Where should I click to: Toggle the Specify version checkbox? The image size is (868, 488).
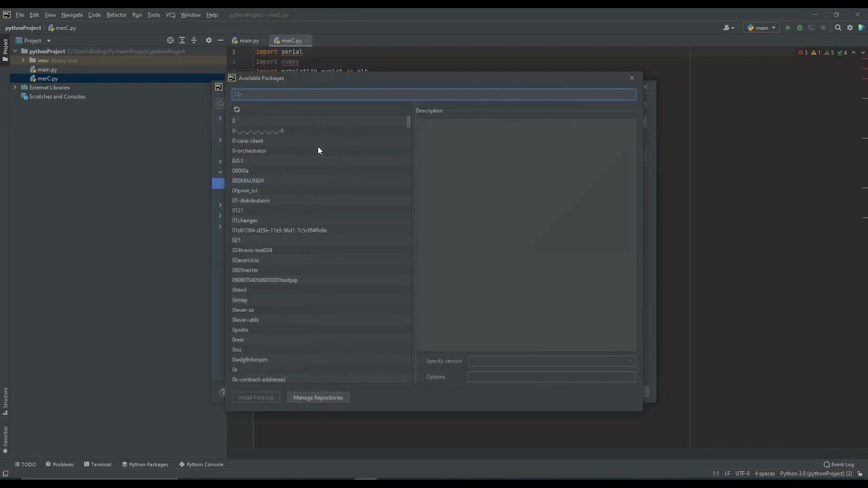420,361
